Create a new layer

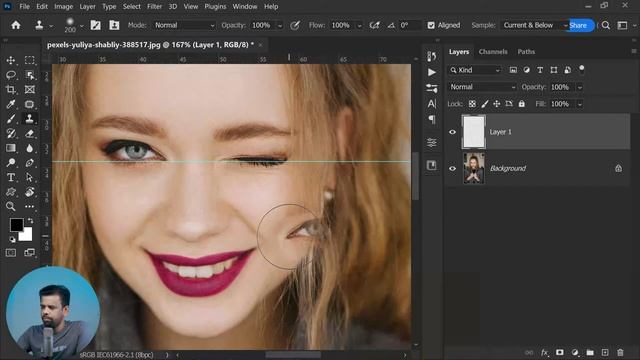coord(605,352)
